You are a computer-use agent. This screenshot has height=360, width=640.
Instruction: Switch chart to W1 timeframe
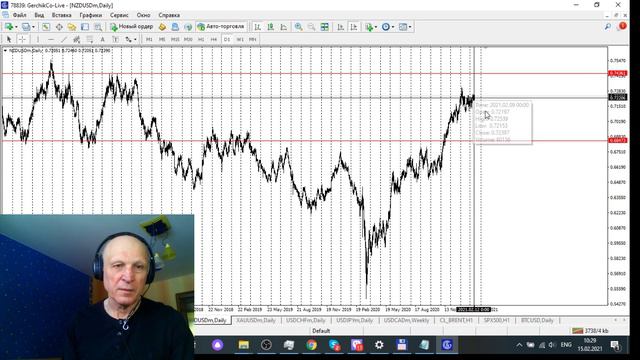tap(240, 39)
